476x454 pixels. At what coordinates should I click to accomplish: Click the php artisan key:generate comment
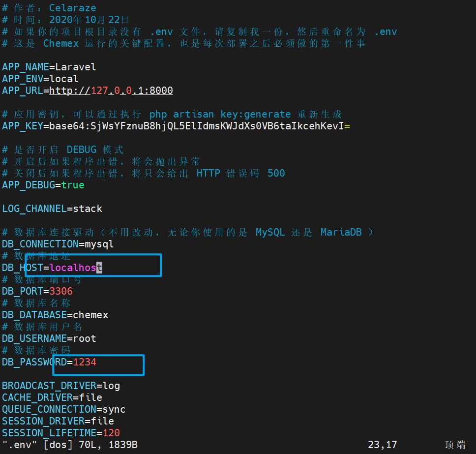tap(172, 114)
